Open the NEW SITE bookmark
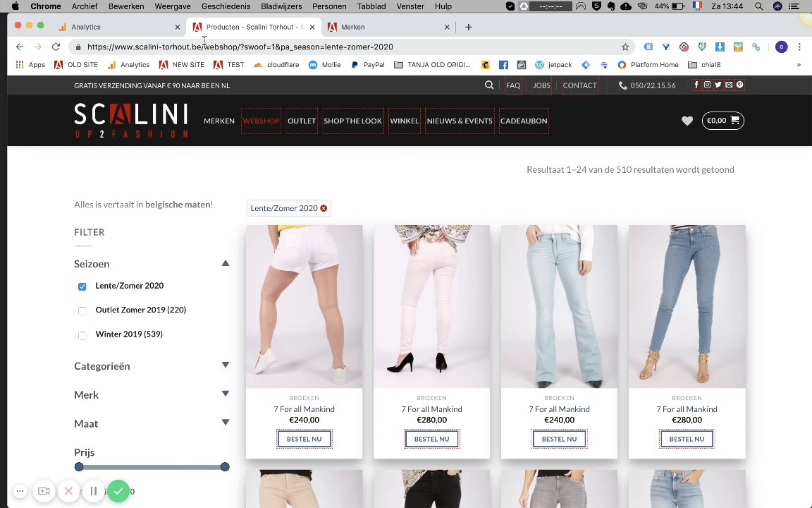The image size is (812, 508). [181, 65]
